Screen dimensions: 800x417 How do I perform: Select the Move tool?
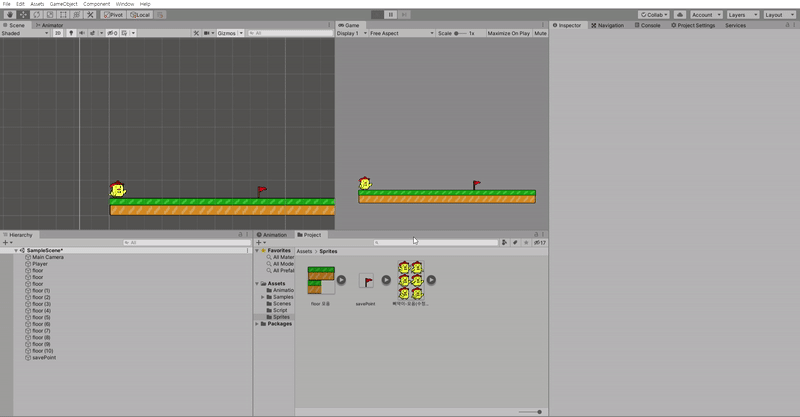pyautogui.click(x=23, y=15)
